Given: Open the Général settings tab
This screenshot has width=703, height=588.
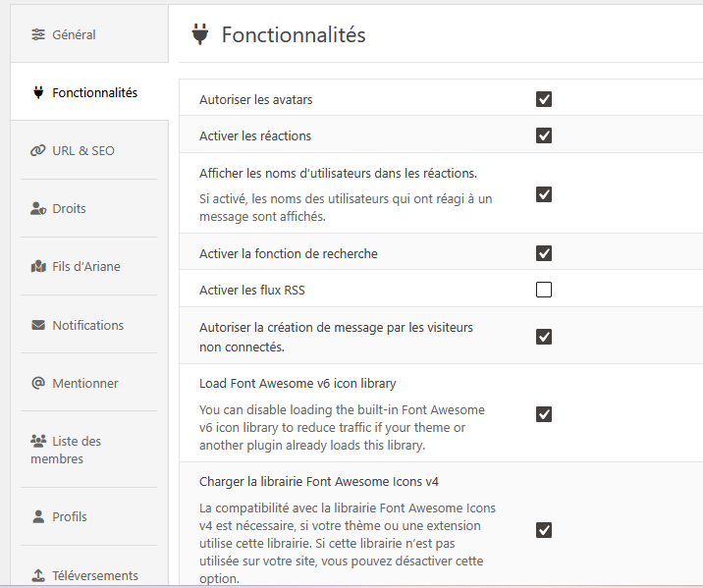Looking at the screenshot, I should (x=89, y=34).
